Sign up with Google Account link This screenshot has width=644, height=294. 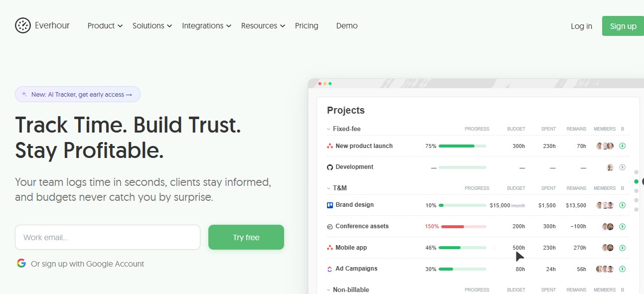(87, 264)
